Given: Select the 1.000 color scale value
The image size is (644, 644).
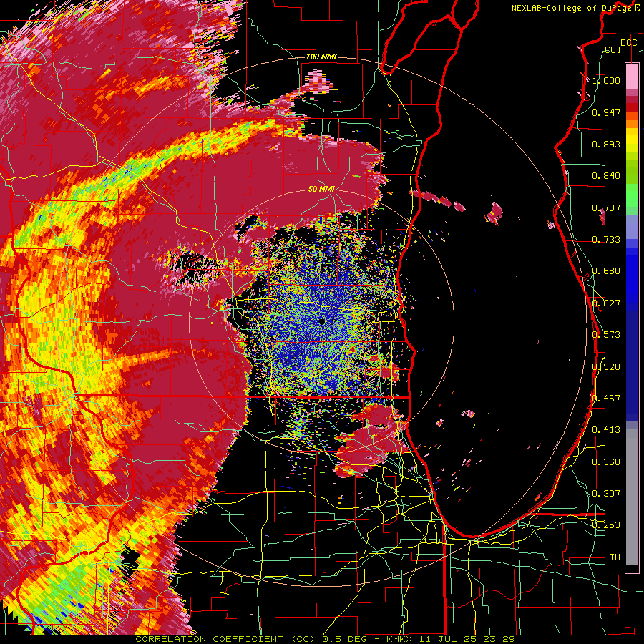Looking at the screenshot, I should click(x=606, y=80).
